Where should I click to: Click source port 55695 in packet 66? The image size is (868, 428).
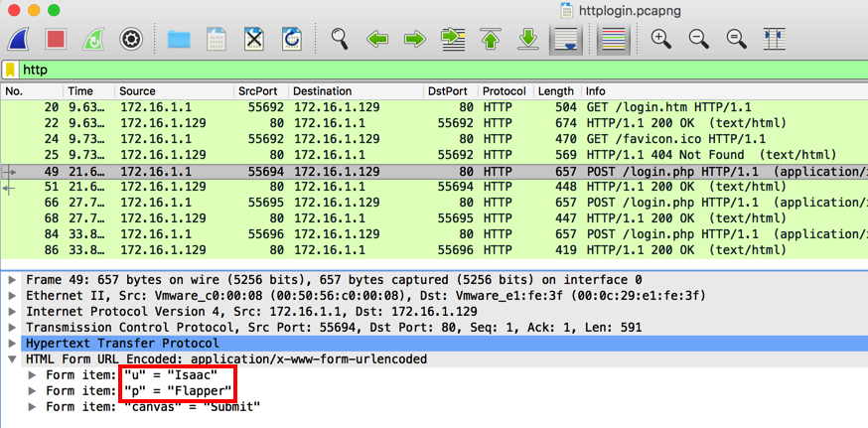(266, 203)
